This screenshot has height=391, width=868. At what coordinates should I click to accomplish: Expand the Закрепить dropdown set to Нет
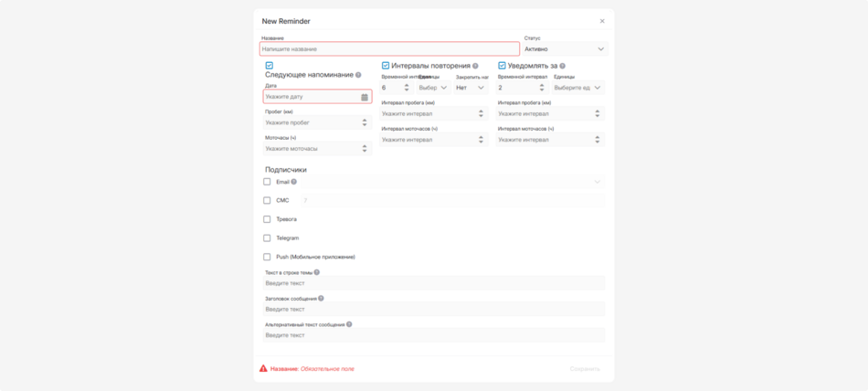pos(471,88)
